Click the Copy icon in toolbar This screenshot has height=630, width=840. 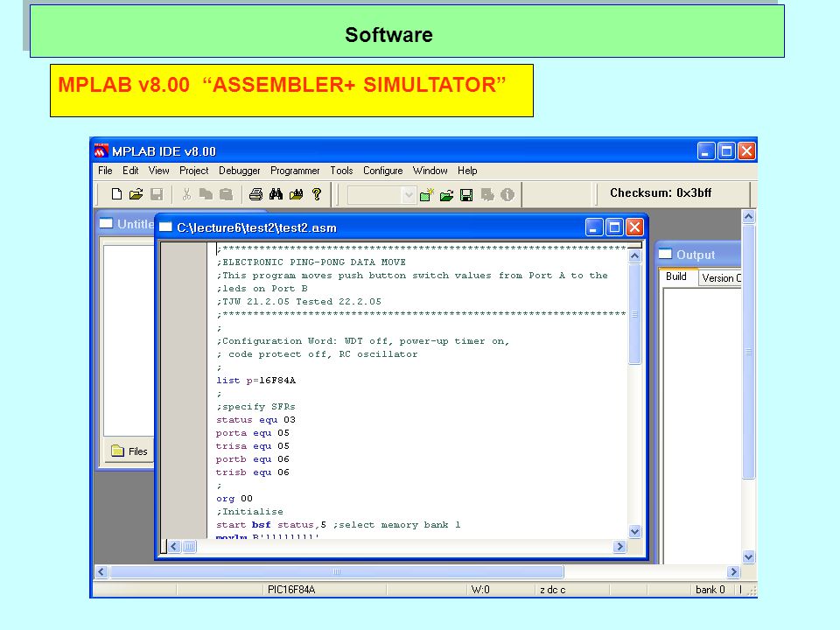206,194
